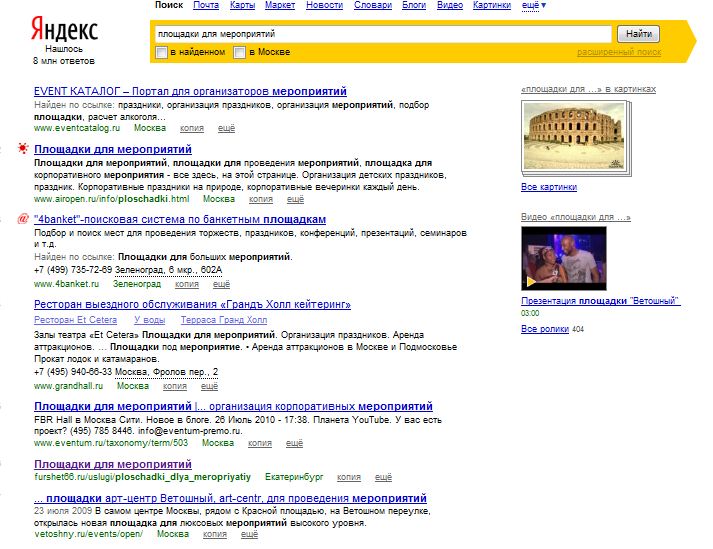Open Грандъ Холл кейтеринг result

click(192, 304)
